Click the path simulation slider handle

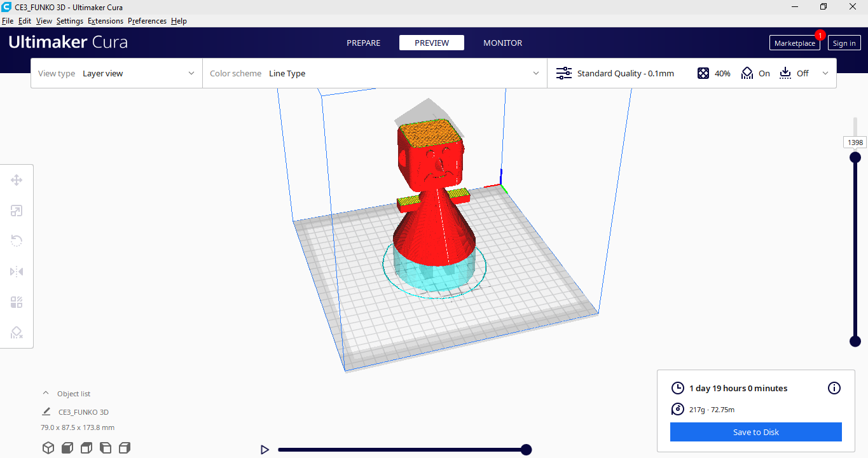coord(526,450)
